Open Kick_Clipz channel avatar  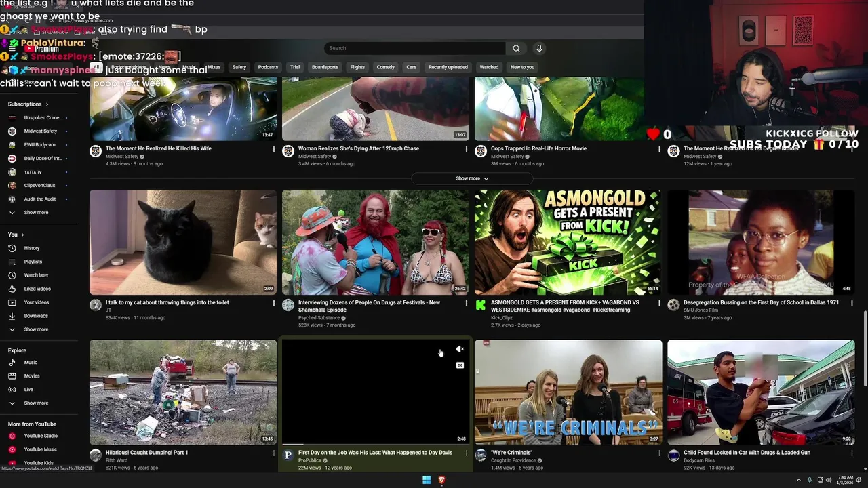point(481,306)
